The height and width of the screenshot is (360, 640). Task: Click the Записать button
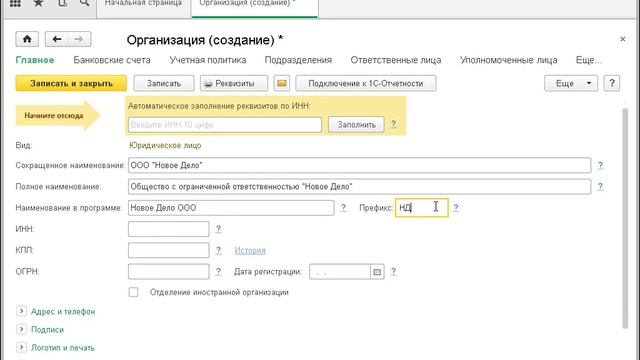(x=164, y=83)
